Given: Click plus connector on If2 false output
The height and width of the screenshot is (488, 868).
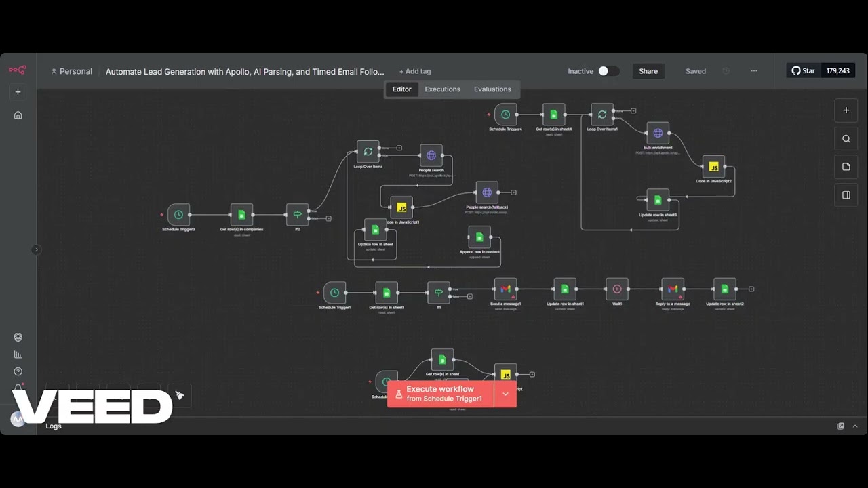Looking at the screenshot, I should pos(329,218).
